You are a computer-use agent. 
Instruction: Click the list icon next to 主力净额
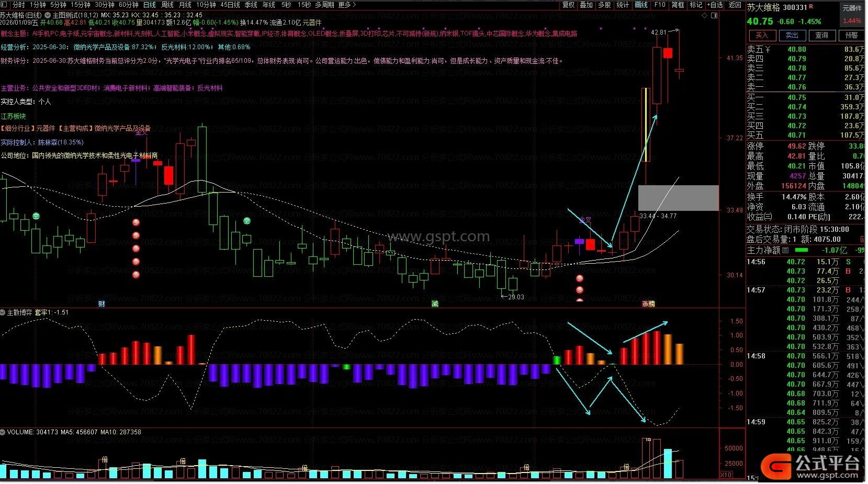[785, 251]
